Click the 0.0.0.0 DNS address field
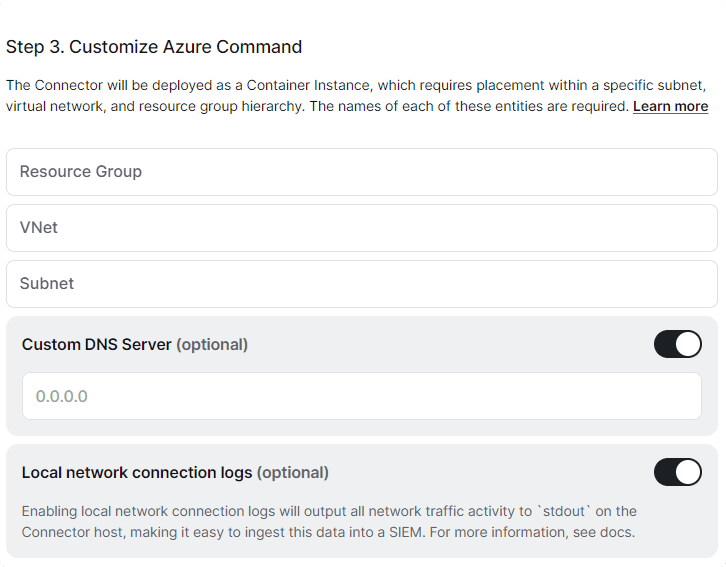726x567 pixels. [x=362, y=396]
